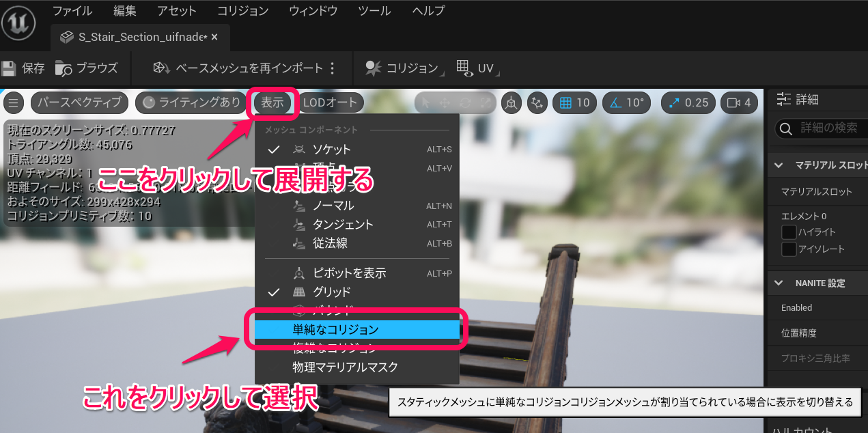Select the rotate tool icon
The width and height of the screenshot is (868, 433).
[466, 103]
